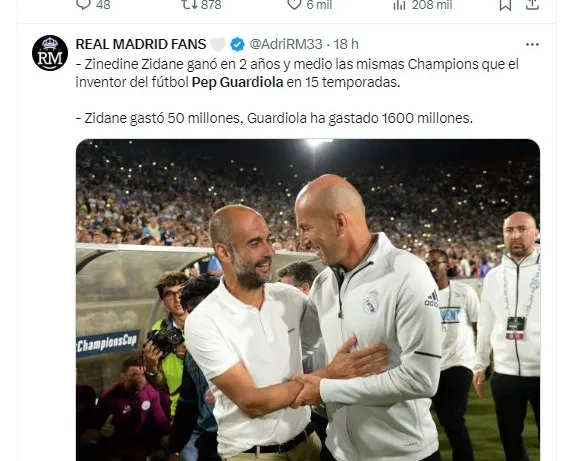This screenshot has width=573, height=461.
Task: Open the three-dot more options menu
Action: [532, 45]
